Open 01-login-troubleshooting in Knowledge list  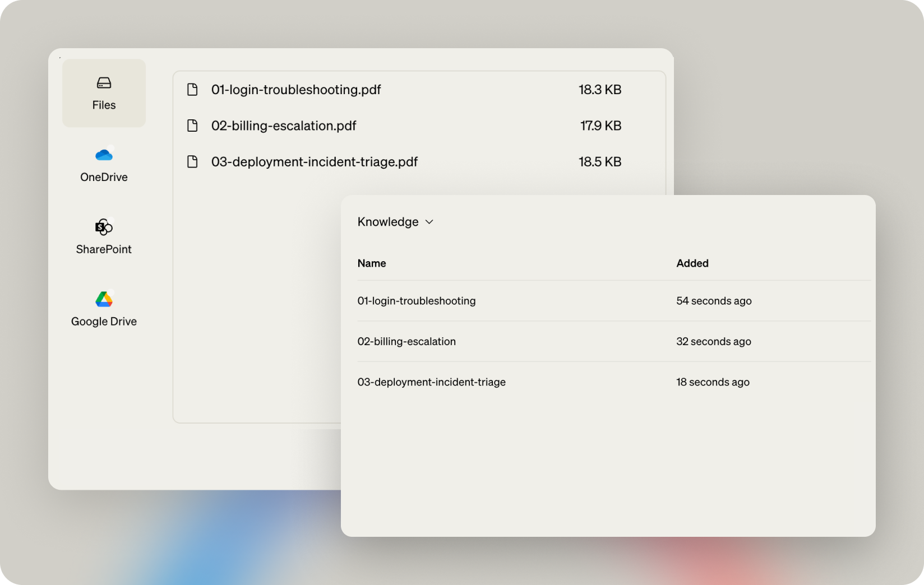(x=417, y=301)
